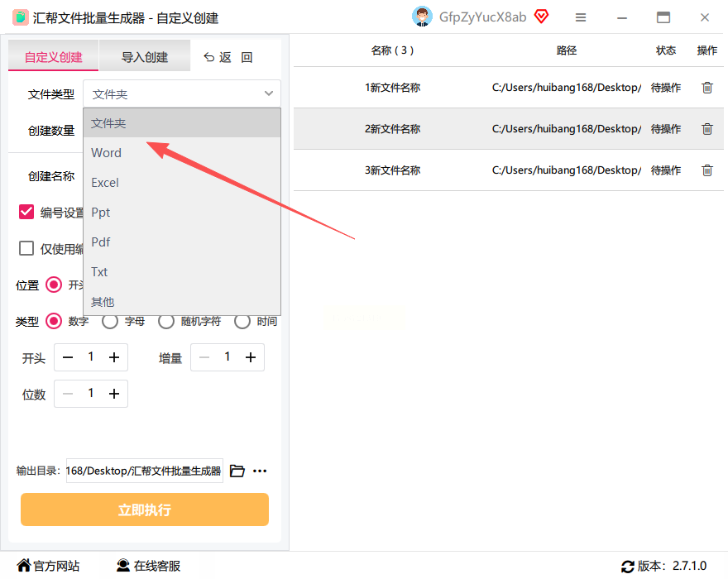Switch to 导入创建 tab
Screen dimensions: 728x579
(145, 55)
